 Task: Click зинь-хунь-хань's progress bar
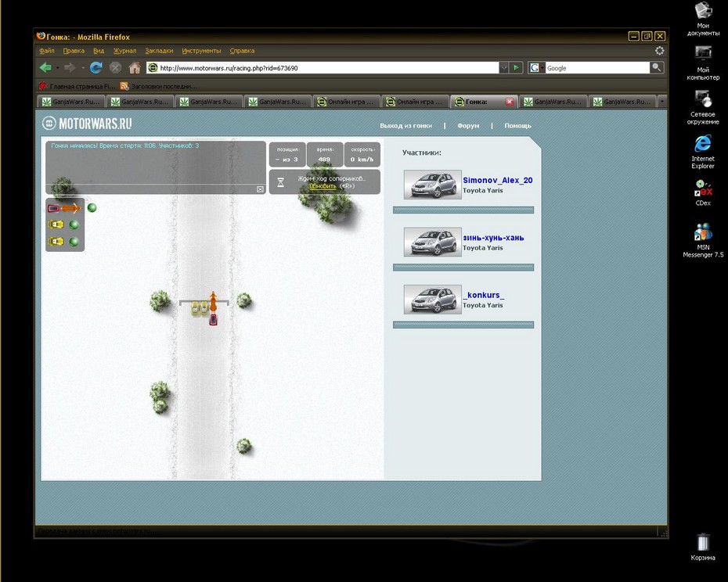click(x=463, y=268)
